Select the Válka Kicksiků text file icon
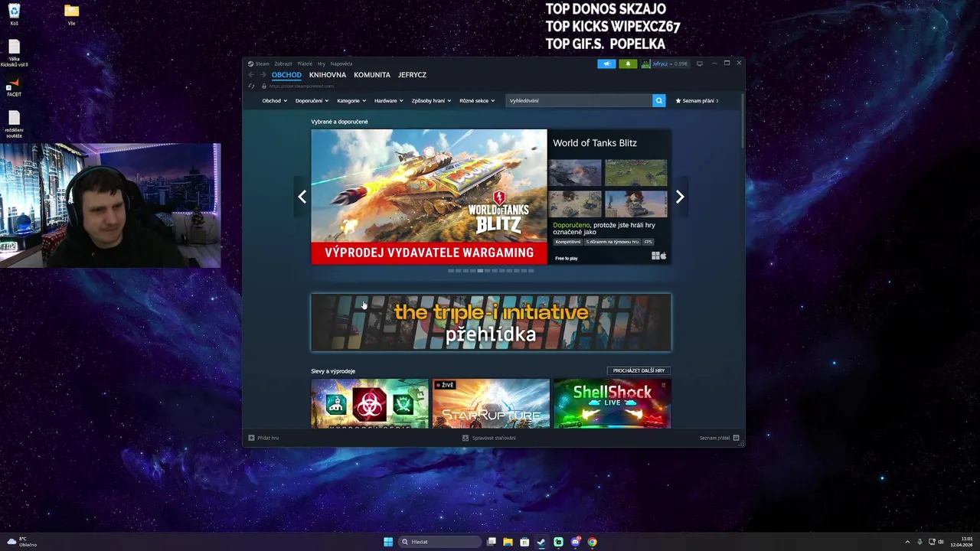The height and width of the screenshot is (551, 980). (x=14, y=54)
